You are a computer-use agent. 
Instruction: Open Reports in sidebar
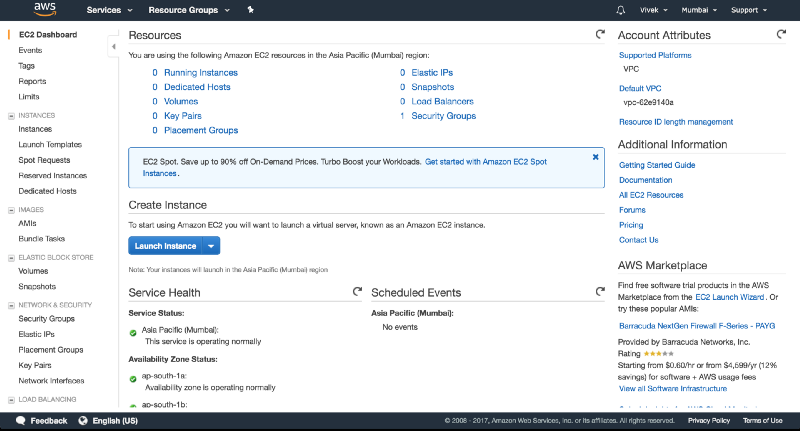[32, 81]
